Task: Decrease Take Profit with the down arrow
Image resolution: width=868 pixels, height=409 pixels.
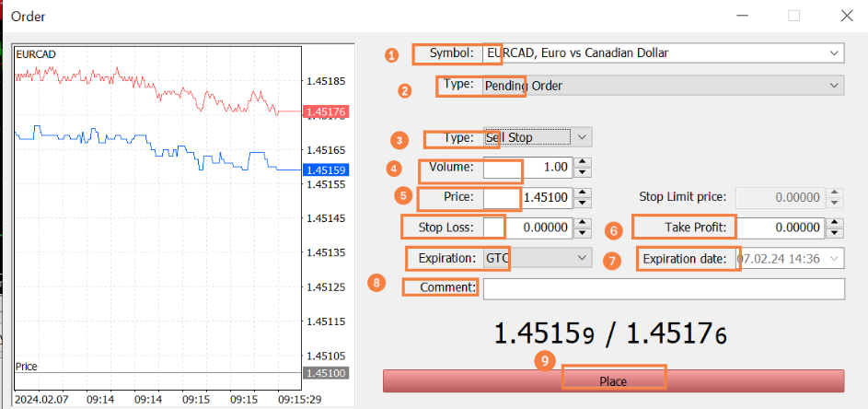Action: (834, 232)
